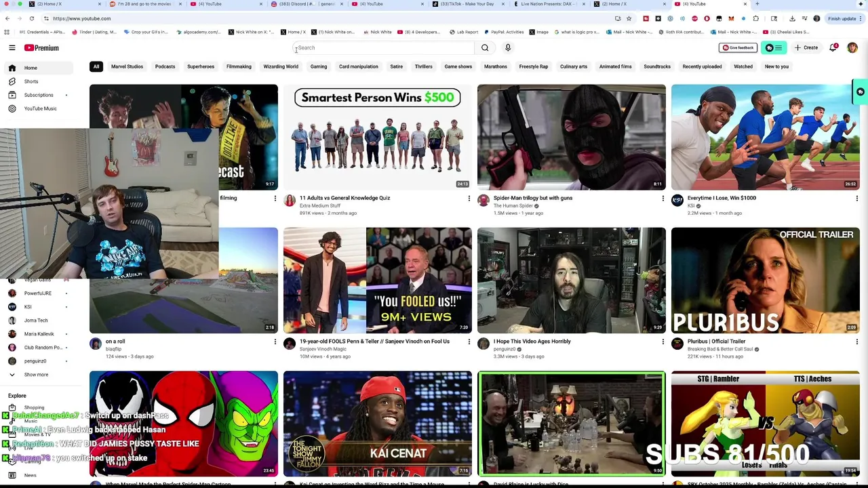Open Spider-Man cartoon thumbnail
Screen dimensions: 868x488
(183, 424)
